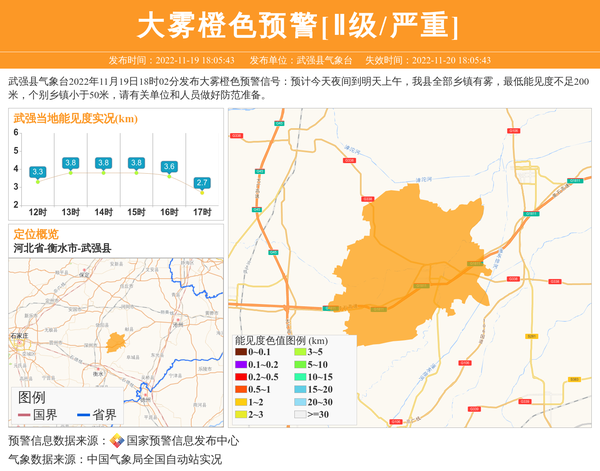Click the red 国界 line sample in 图例
Viewport: 600px width, 471px height.
pos(24,415)
